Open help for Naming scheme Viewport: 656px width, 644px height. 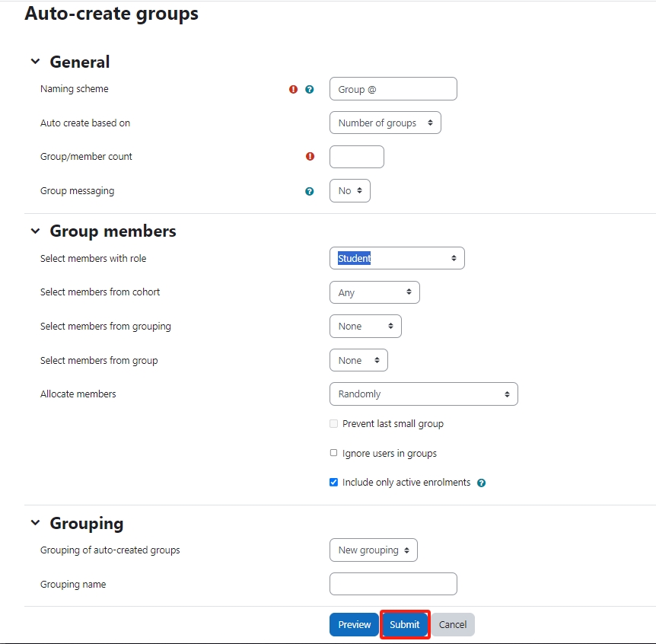click(x=310, y=89)
